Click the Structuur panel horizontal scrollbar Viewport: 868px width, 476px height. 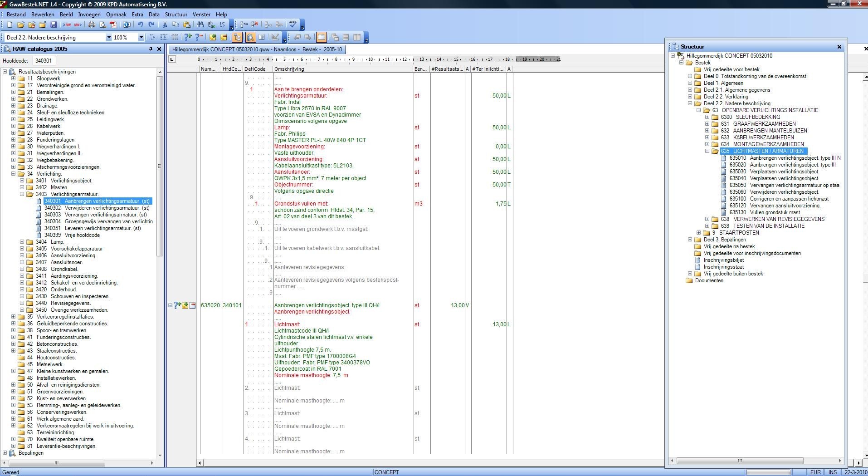(x=740, y=461)
